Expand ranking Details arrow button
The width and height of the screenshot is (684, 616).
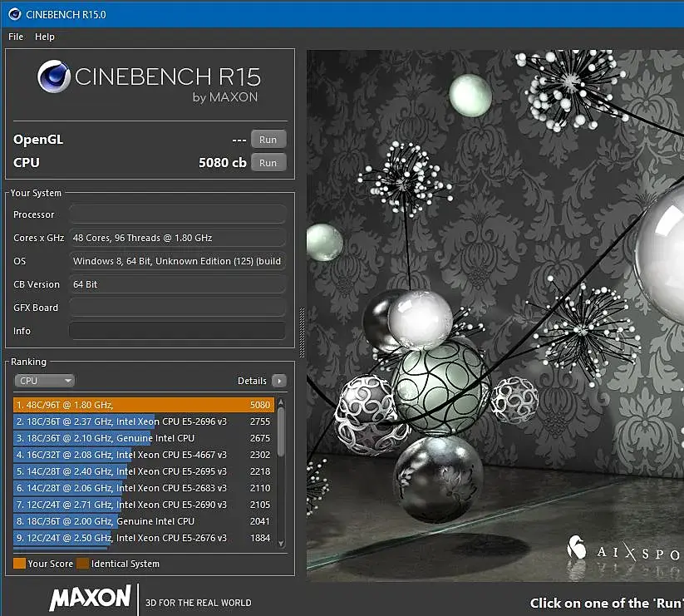279,381
